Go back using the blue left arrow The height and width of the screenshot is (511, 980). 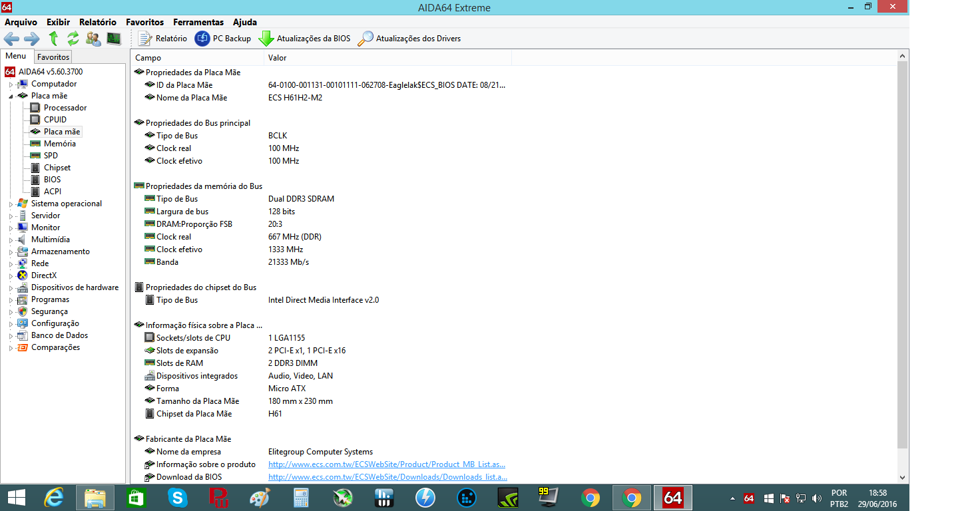pos(11,39)
